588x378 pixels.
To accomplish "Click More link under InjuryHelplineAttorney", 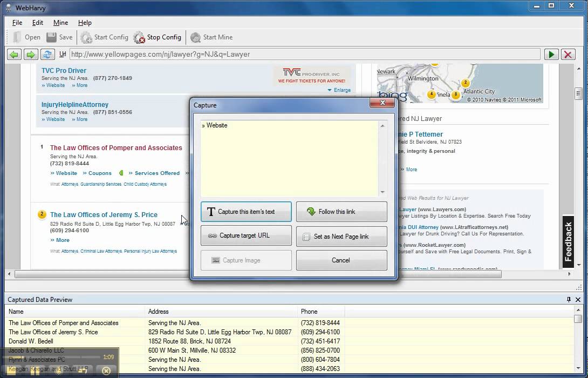I will (79, 119).
